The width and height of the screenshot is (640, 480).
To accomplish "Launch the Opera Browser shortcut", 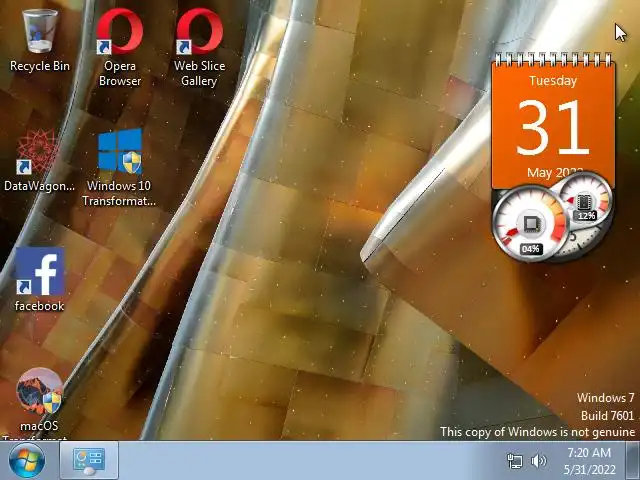I will [120, 47].
